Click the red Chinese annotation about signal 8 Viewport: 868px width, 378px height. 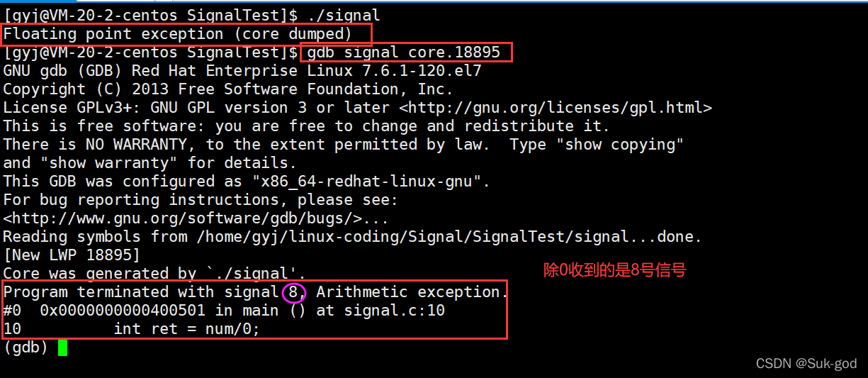tap(614, 270)
